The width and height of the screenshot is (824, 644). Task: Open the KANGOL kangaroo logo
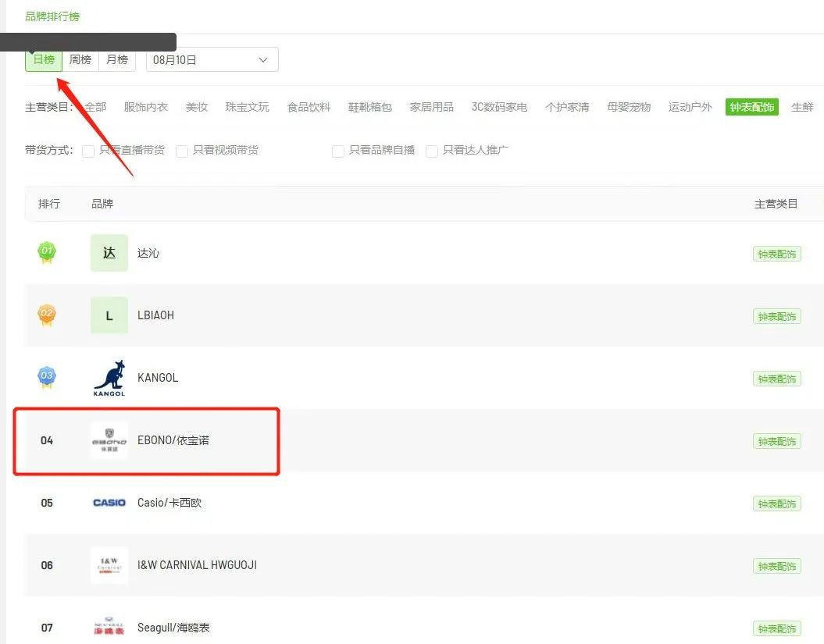pyautogui.click(x=109, y=378)
